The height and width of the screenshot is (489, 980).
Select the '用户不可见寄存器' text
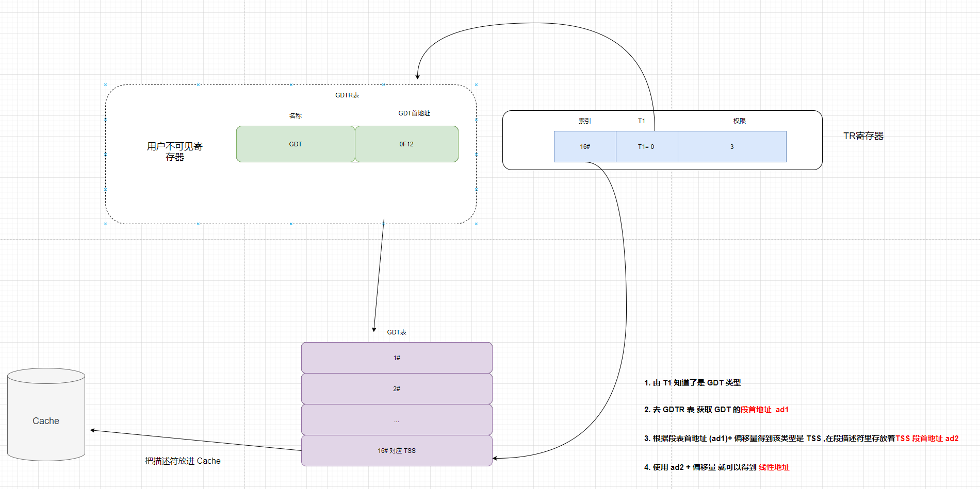pos(175,151)
